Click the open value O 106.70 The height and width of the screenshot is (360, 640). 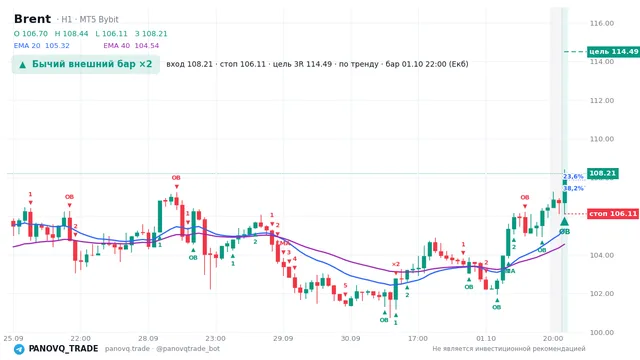31,33
